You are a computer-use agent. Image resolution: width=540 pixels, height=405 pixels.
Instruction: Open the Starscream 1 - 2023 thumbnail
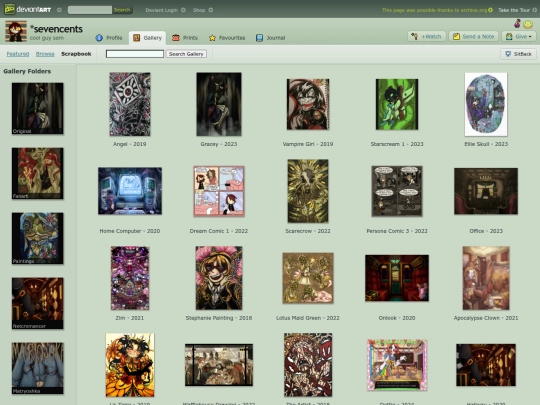(x=397, y=104)
